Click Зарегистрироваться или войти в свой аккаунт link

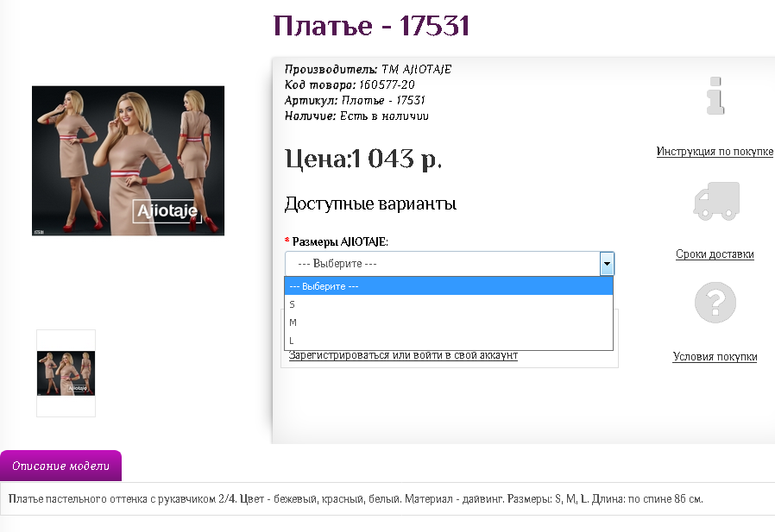pyautogui.click(x=403, y=355)
